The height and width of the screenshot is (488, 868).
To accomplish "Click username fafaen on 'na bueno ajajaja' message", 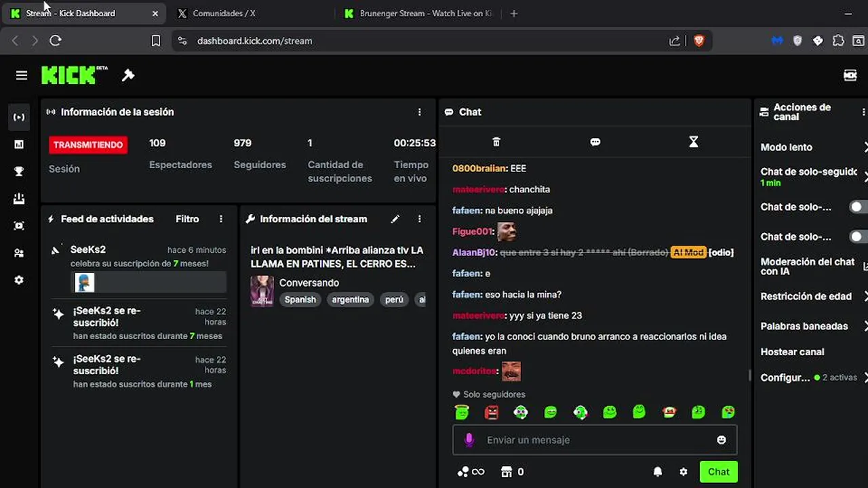I will coord(467,210).
